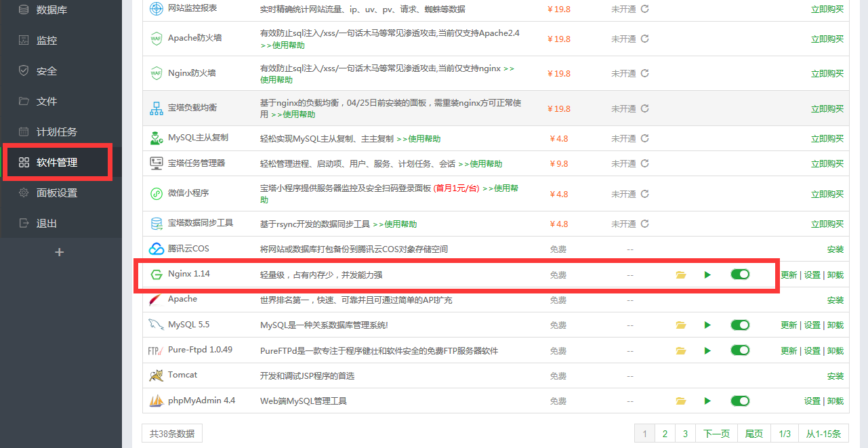The height and width of the screenshot is (448, 868).
Task: Click the 宝塔任务管理器 monitor icon
Action: click(156, 163)
